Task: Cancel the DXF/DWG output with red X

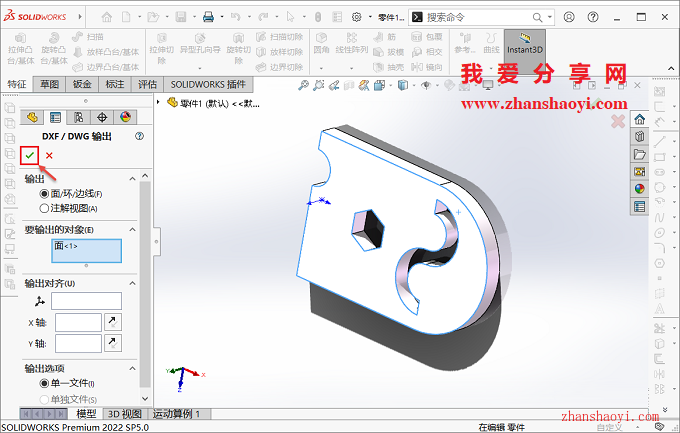Action: [x=49, y=155]
